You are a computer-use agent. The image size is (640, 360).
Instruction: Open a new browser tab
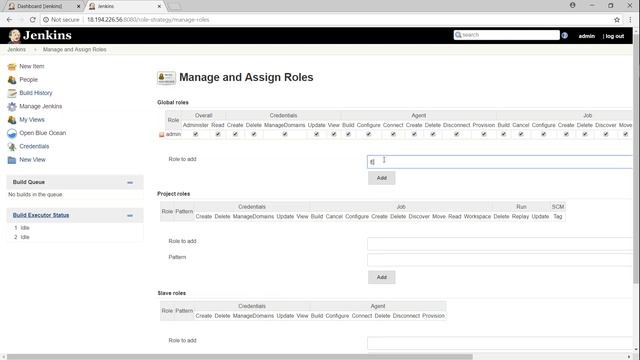click(x=174, y=6)
